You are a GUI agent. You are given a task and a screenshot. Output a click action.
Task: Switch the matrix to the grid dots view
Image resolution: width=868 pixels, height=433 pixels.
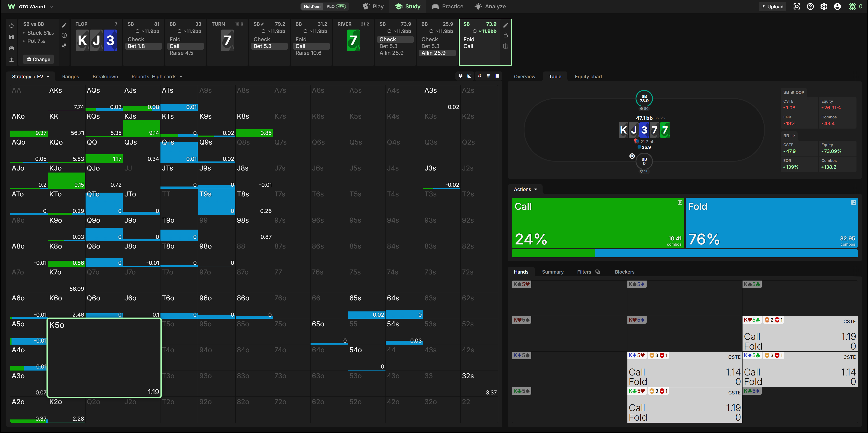point(488,76)
